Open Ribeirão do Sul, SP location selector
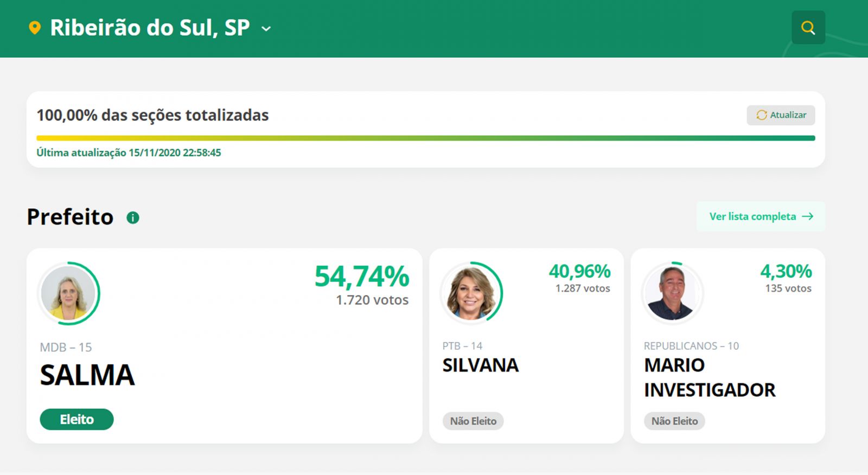 150,28
